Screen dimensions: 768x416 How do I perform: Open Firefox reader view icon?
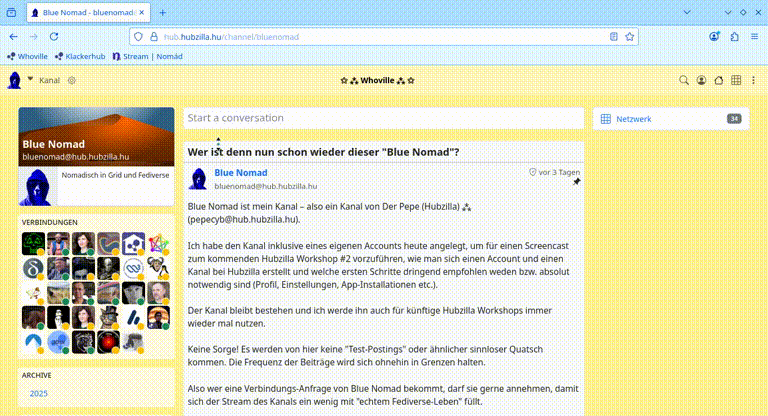(613, 36)
